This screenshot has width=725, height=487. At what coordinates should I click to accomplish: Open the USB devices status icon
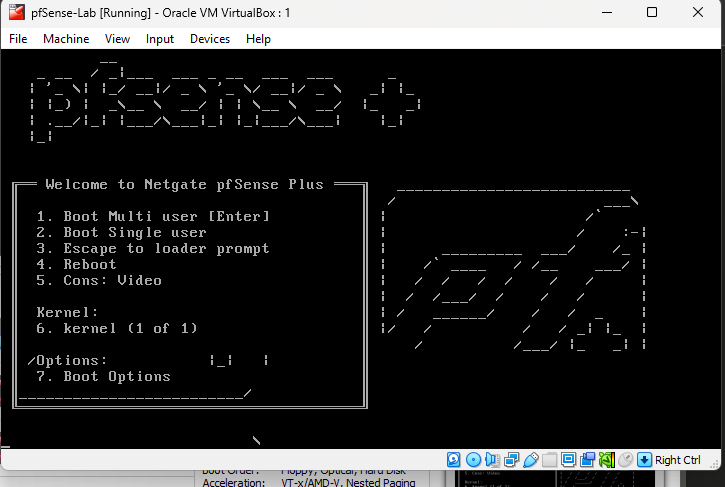pos(531,460)
